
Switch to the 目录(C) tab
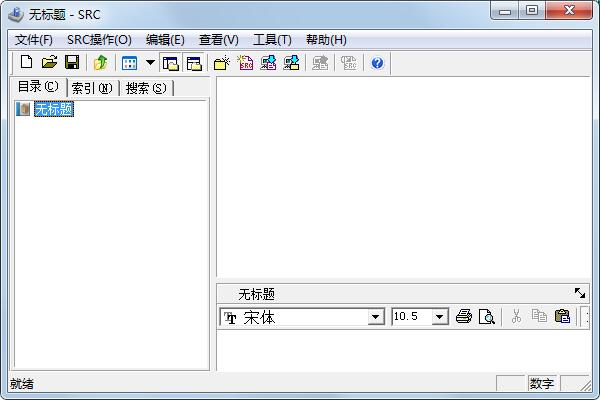pos(38,87)
